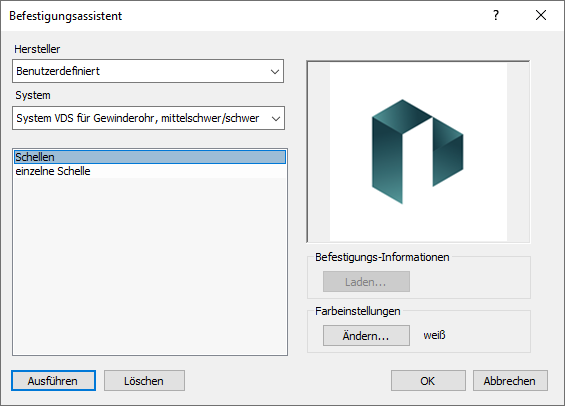The height and width of the screenshot is (406, 565).
Task: Open the Hersteller dropdown
Action: pos(148,71)
